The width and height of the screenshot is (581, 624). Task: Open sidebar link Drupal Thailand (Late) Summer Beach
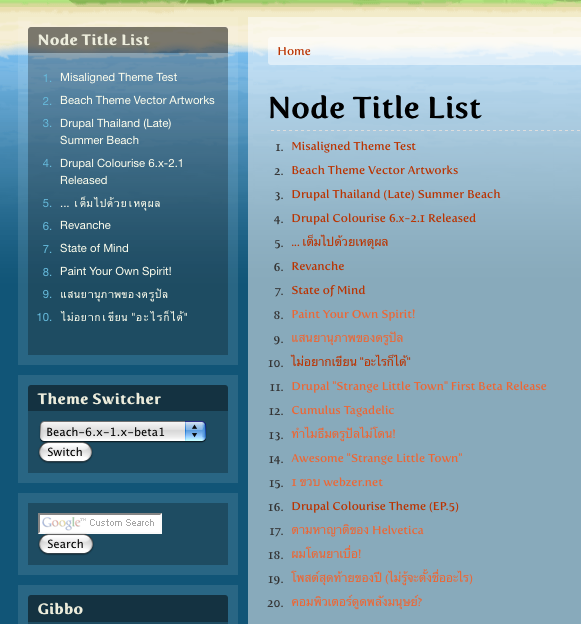pyautogui.click(x=115, y=132)
